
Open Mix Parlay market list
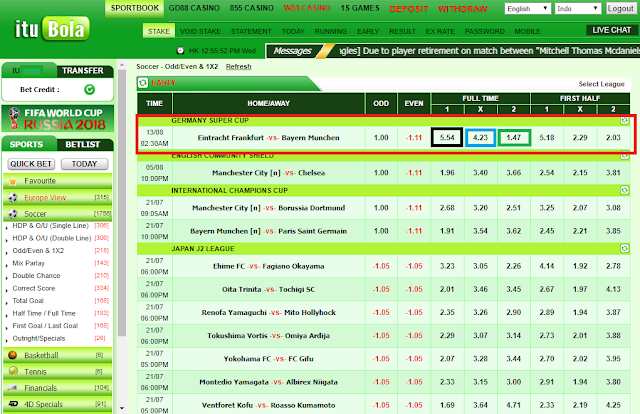click(29, 263)
